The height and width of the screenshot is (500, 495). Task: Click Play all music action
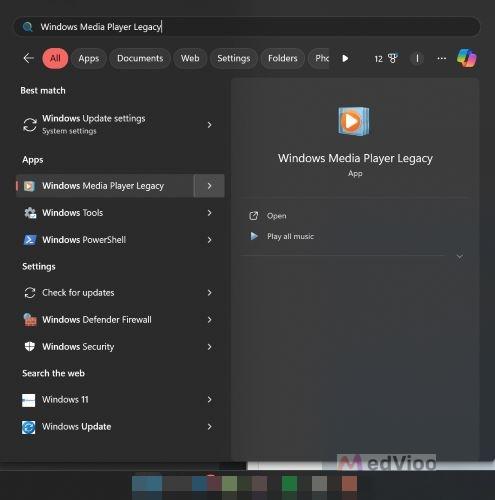point(290,237)
